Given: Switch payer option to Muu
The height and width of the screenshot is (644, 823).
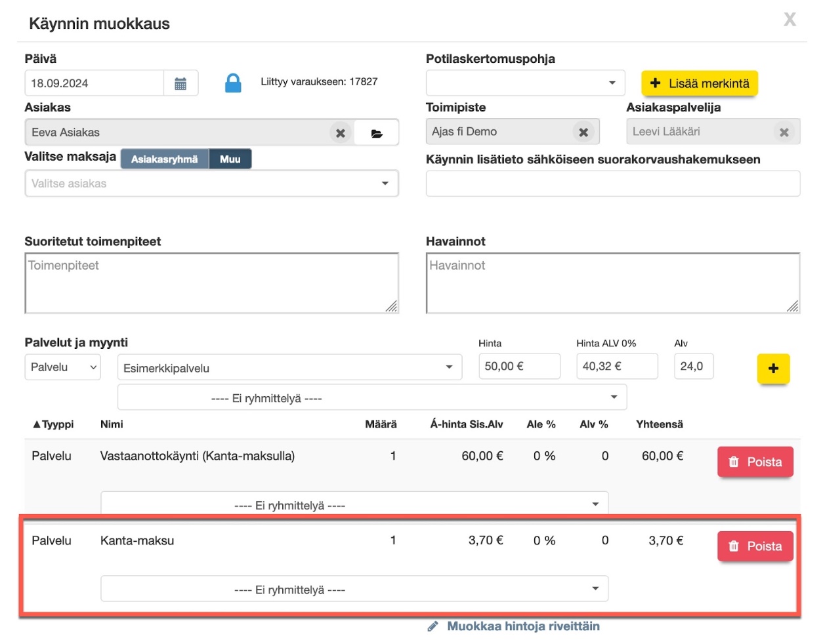Looking at the screenshot, I should coord(230,159).
